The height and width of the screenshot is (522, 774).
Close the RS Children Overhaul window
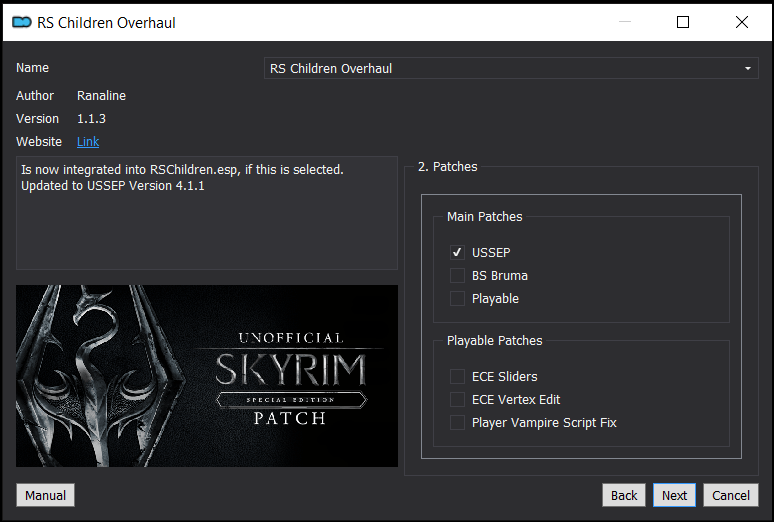point(741,22)
